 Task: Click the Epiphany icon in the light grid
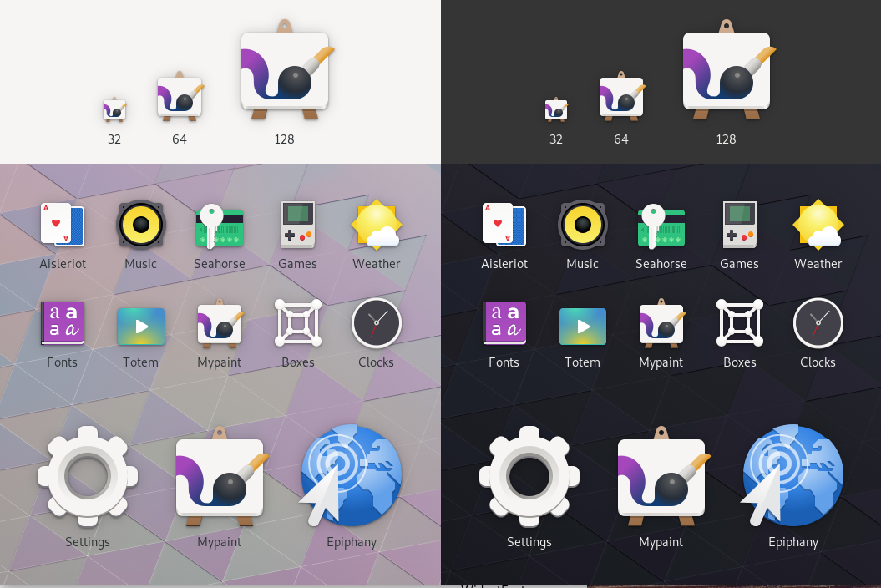click(x=351, y=475)
